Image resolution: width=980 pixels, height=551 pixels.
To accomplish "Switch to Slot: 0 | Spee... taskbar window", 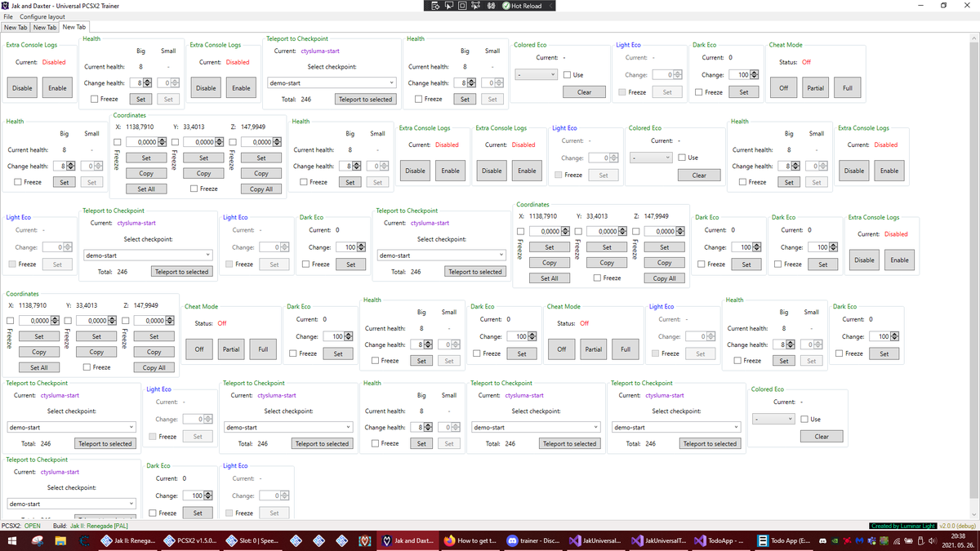I will (252, 540).
